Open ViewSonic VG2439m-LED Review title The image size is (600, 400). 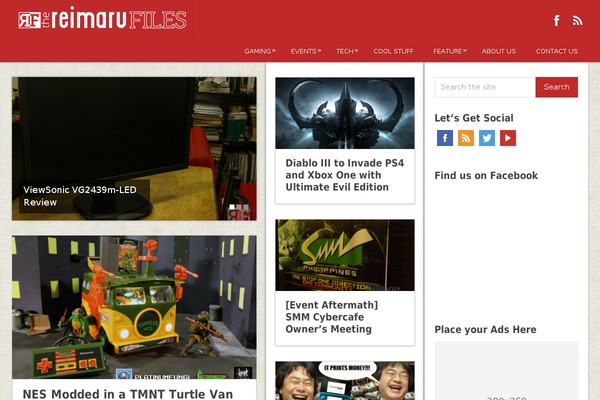tap(80, 196)
